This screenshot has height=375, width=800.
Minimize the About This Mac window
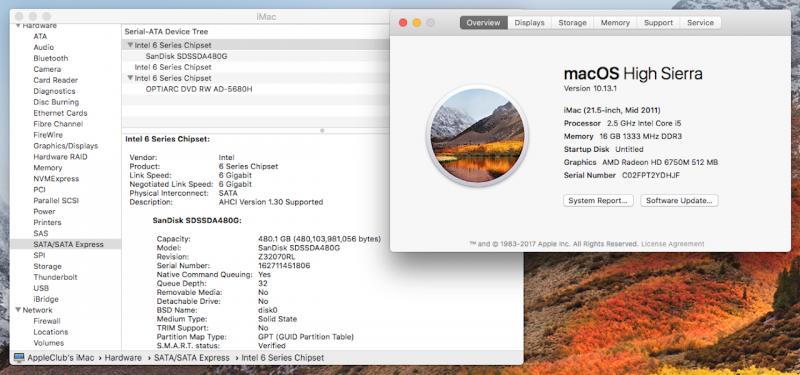pyautogui.click(x=417, y=22)
